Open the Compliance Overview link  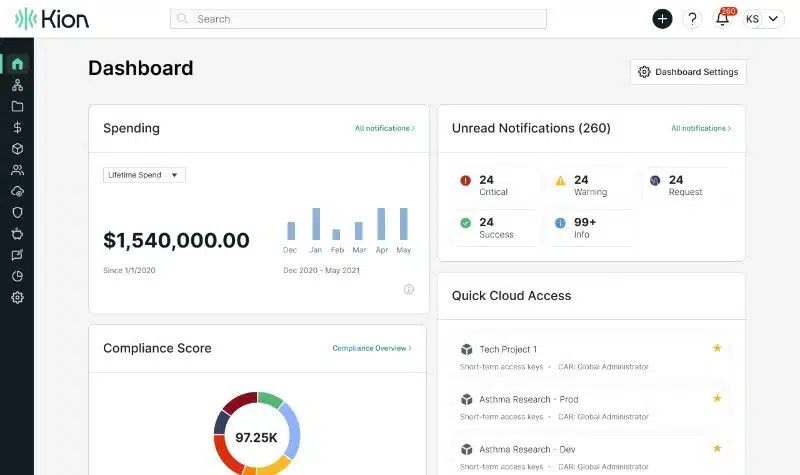tap(372, 348)
